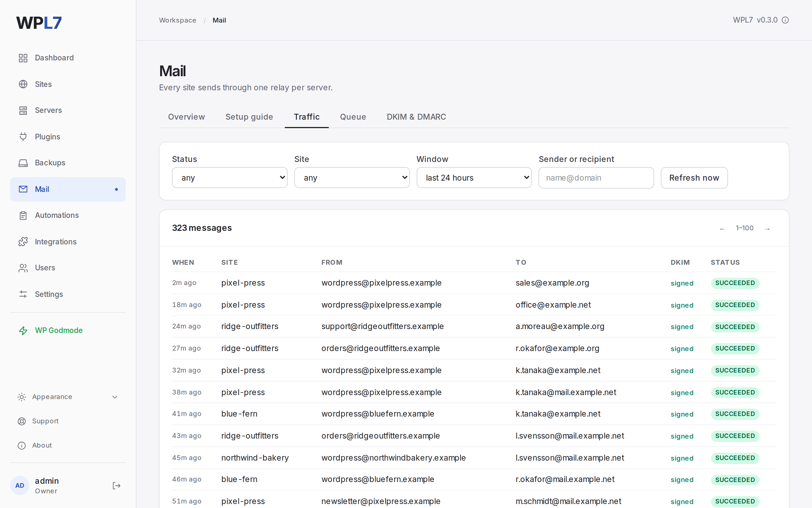812x508 pixels.
Task: Click the signed DKIM value in the 27m ago row
Action: [682, 349]
